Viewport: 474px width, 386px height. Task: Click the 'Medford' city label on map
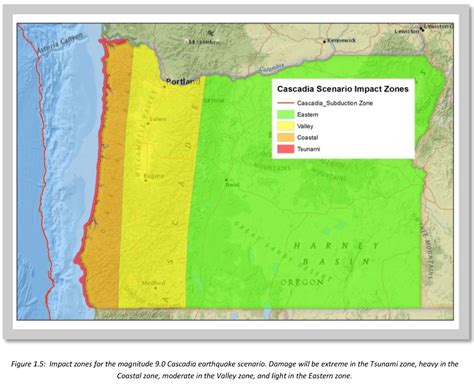(153, 283)
